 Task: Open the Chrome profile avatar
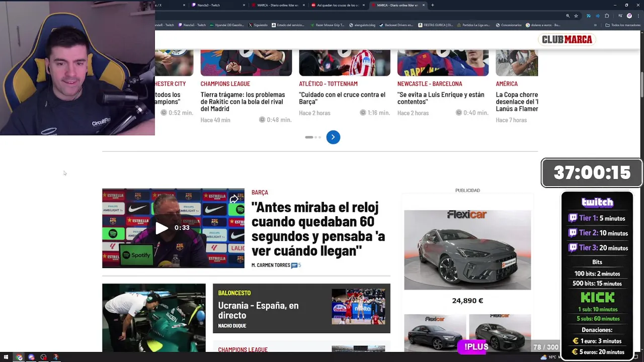(x=629, y=16)
